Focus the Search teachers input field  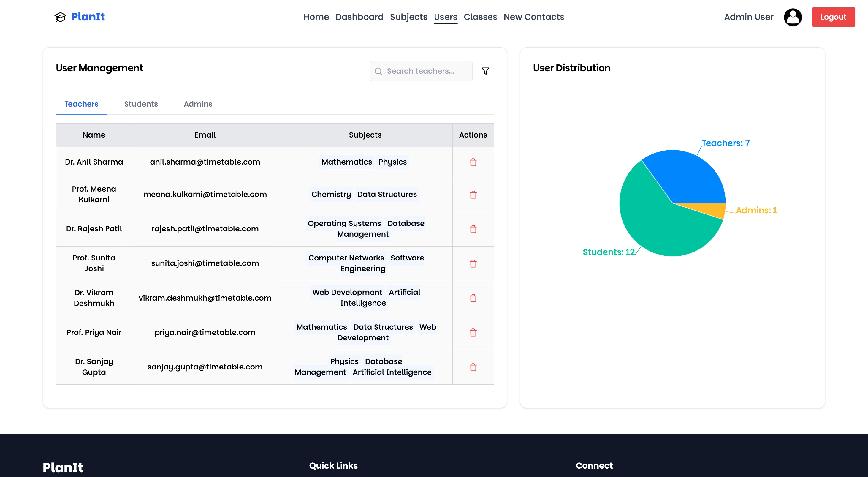421,71
